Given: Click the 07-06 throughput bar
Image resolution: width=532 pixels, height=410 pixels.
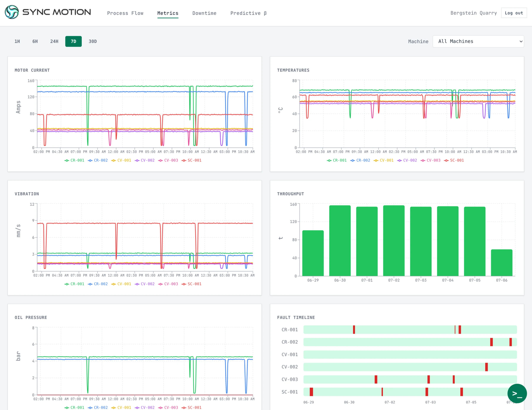Looking at the screenshot, I should pyautogui.click(x=501, y=263).
